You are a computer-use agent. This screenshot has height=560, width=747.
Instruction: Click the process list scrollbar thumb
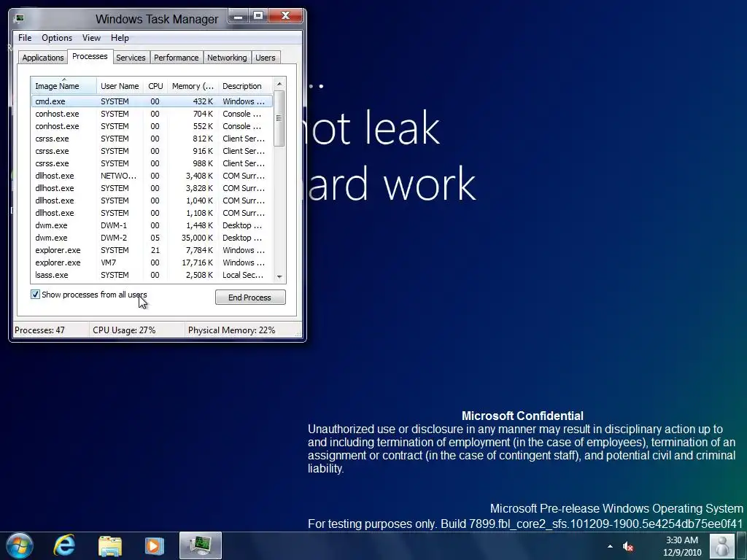pyautogui.click(x=279, y=118)
